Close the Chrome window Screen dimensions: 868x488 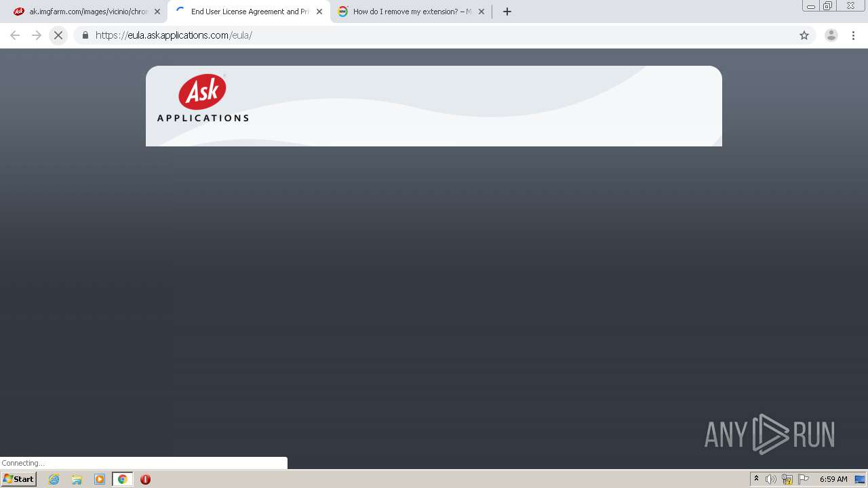click(x=850, y=6)
